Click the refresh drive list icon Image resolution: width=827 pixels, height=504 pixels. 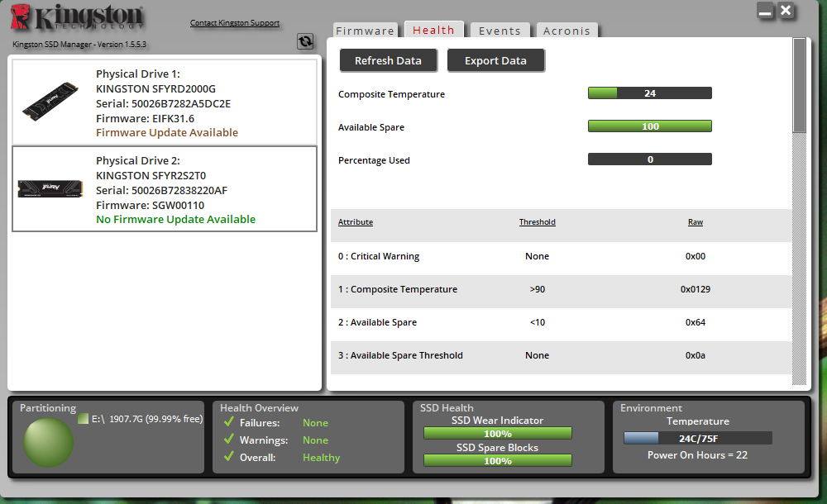pyautogui.click(x=305, y=41)
